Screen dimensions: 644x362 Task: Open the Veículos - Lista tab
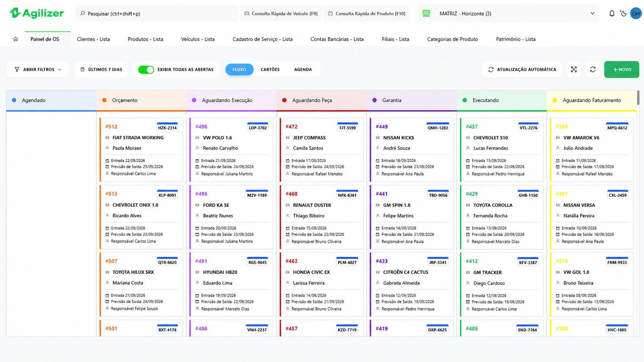tap(198, 39)
